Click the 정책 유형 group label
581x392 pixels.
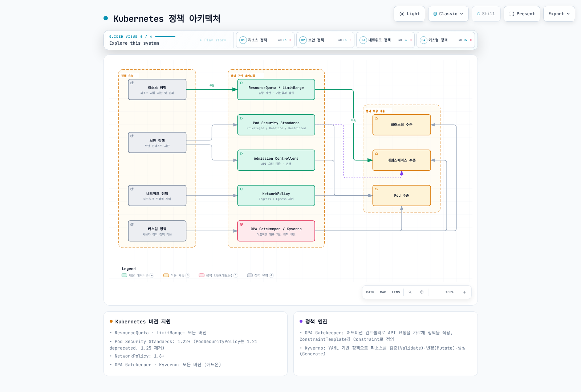click(127, 76)
